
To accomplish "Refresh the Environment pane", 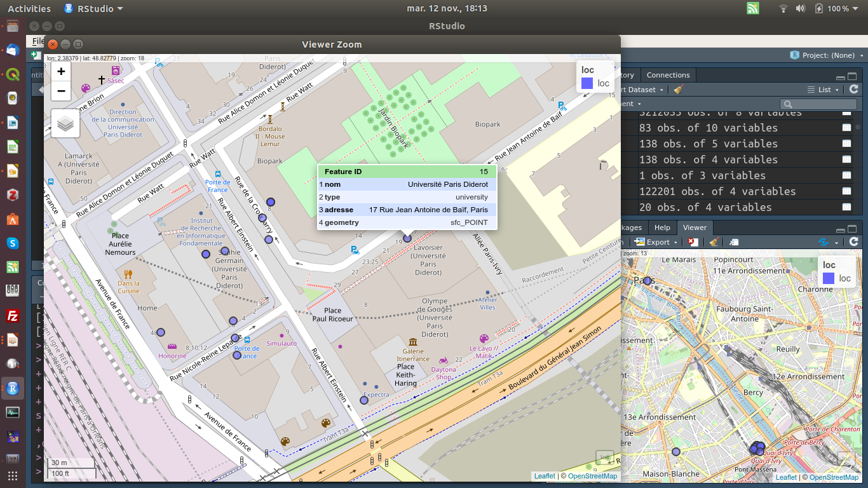I will click(853, 90).
